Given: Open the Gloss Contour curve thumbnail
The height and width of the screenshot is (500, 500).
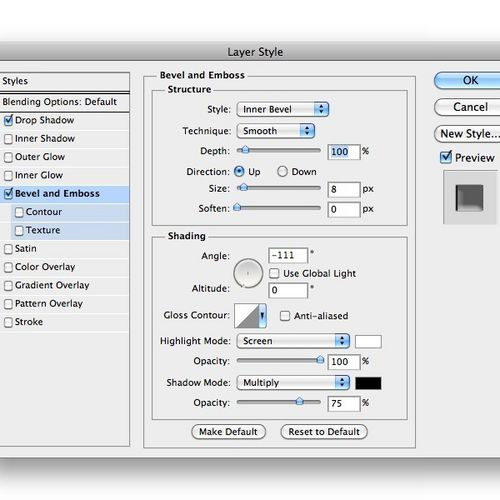Looking at the screenshot, I should coord(247,315).
